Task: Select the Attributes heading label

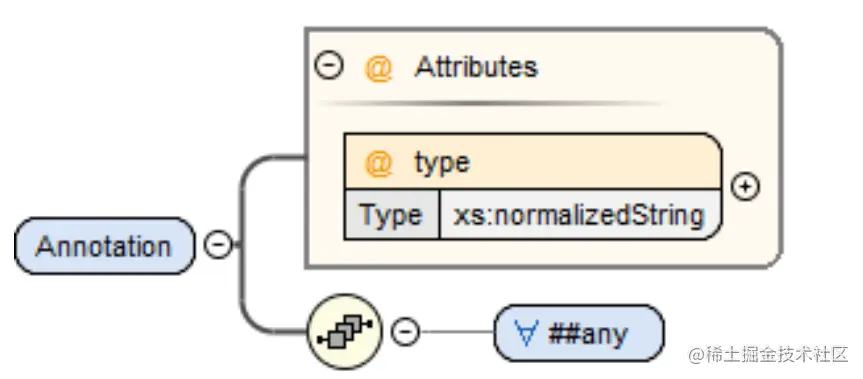Action: click(x=476, y=67)
